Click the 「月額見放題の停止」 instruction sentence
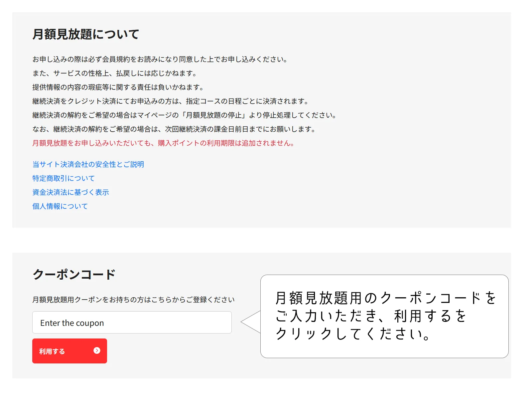 coord(184,115)
